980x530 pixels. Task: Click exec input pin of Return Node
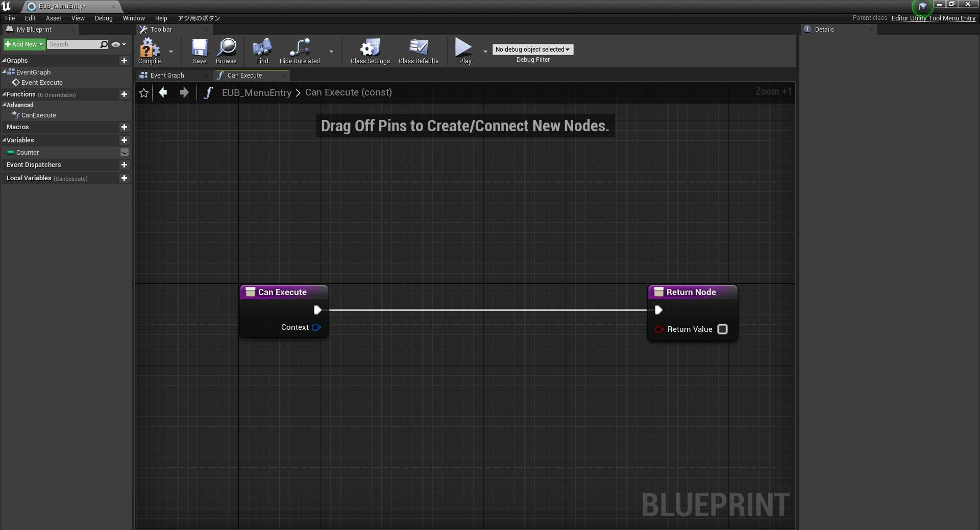click(x=658, y=310)
